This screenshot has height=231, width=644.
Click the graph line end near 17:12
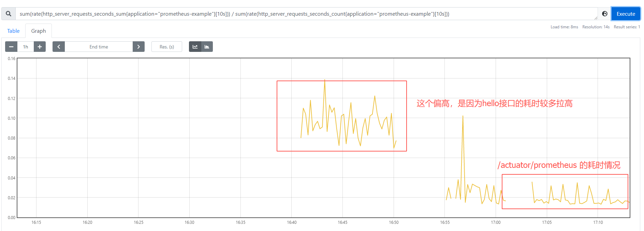pyautogui.click(x=629, y=202)
